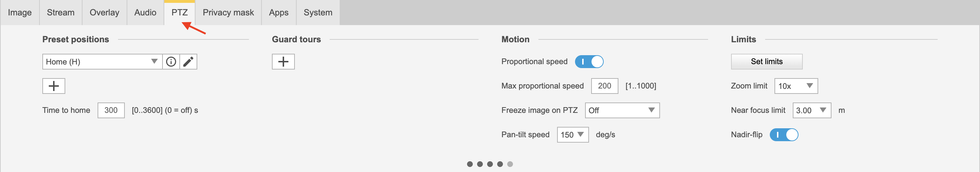This screenshot has height=172, width=980.
Task: Disable Proportional speed toggle
Action: click(x=589, y=62)
